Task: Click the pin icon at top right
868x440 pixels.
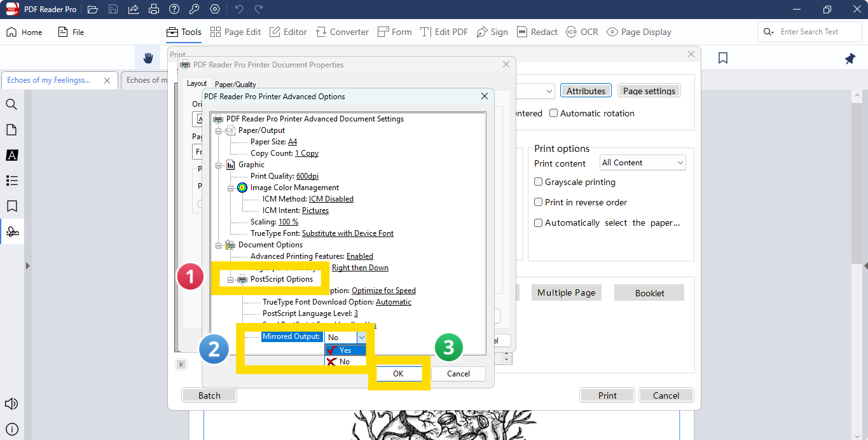Action: click(x=850, y=58)
